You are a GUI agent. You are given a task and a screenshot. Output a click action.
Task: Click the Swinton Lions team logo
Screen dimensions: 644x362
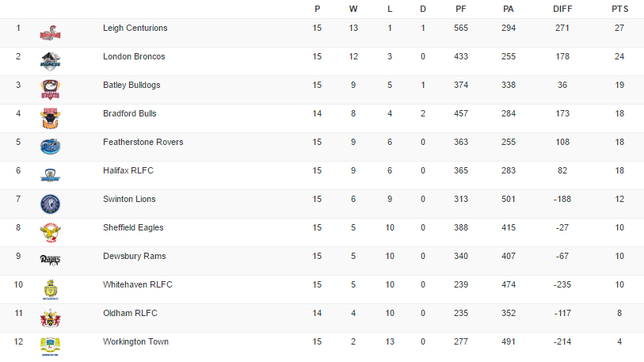click(50, 204)
